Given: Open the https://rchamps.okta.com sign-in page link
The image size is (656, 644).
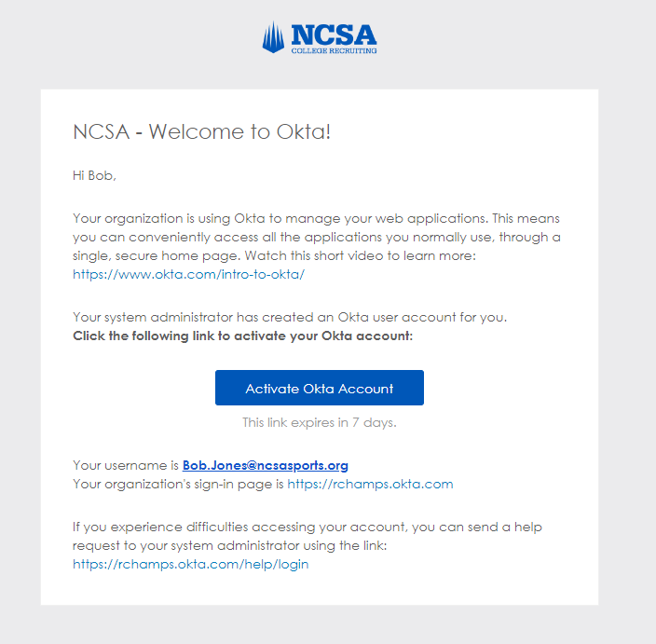Looking at the screenshot, I should 370,484.
